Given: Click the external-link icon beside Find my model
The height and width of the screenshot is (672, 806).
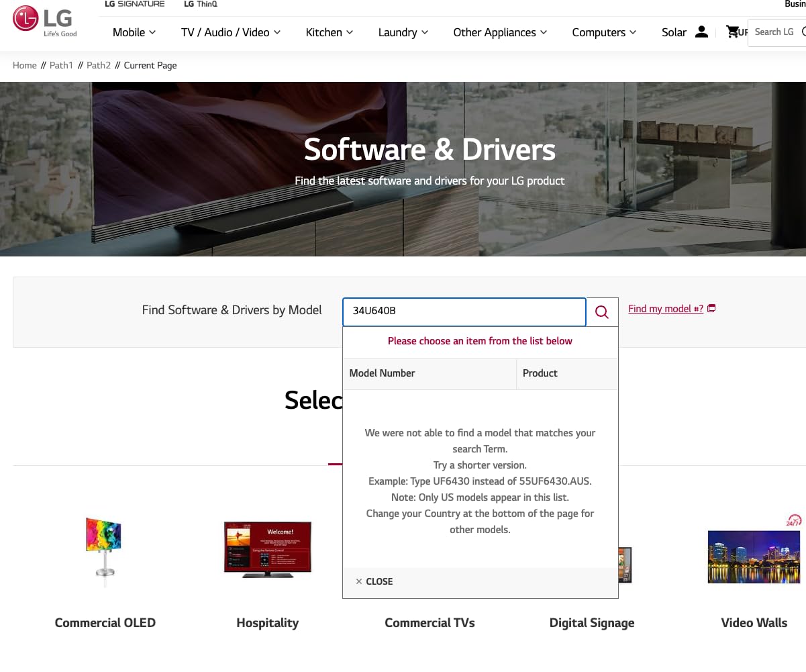Looking at the screenshot, I should [712, 308].
